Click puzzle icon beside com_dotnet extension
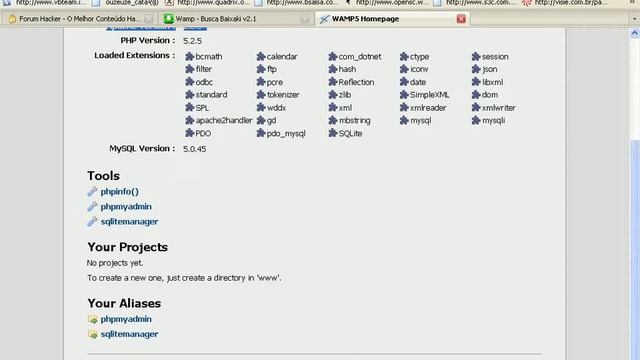The image size is (640, 360). [333, 56]
